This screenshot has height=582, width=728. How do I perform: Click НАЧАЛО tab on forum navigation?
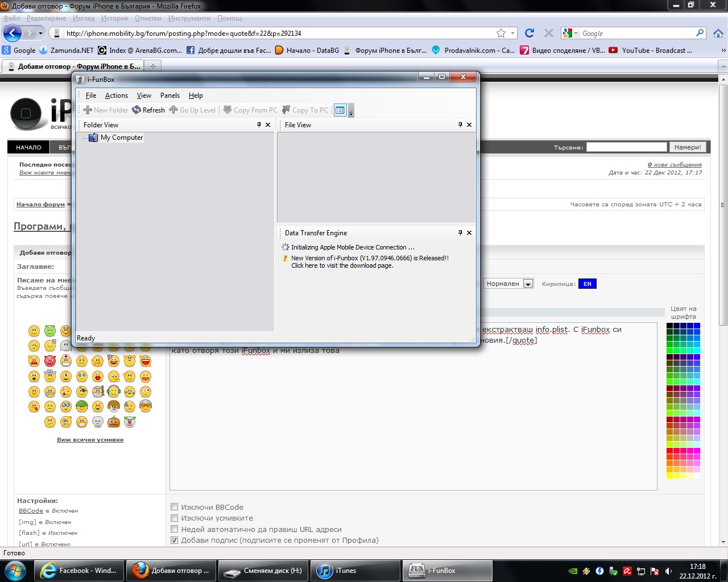tap(28, 147)
